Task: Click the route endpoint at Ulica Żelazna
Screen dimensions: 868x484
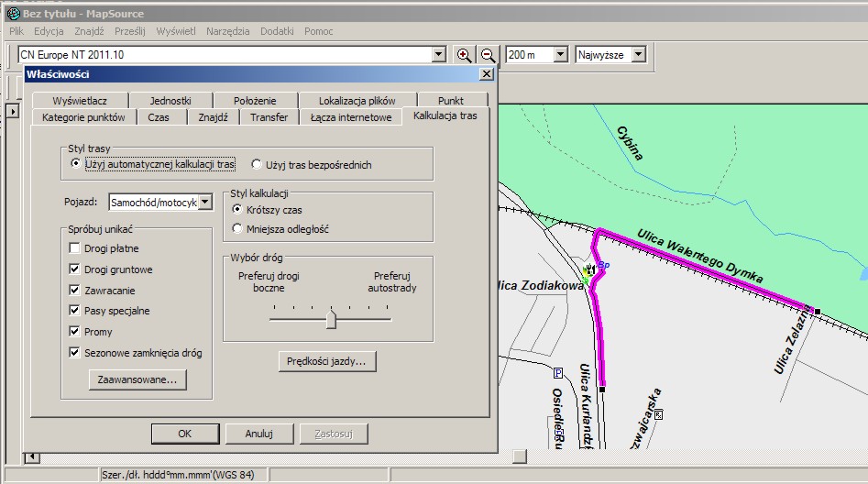Action: [817, 310]
